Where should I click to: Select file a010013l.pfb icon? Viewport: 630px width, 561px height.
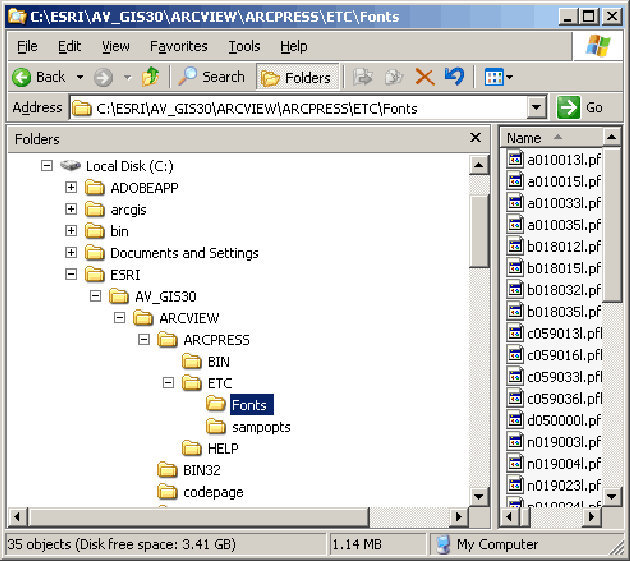515,160
